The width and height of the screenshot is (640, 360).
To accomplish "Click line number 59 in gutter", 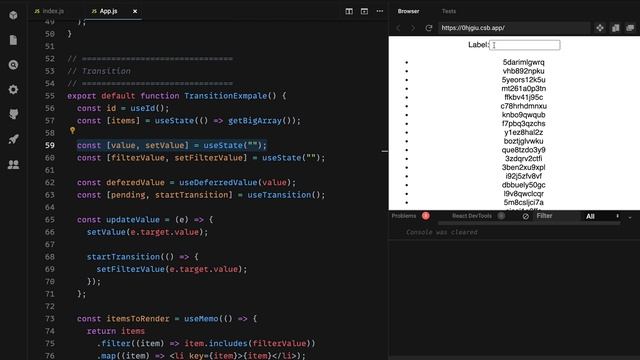I will [49, 145].
